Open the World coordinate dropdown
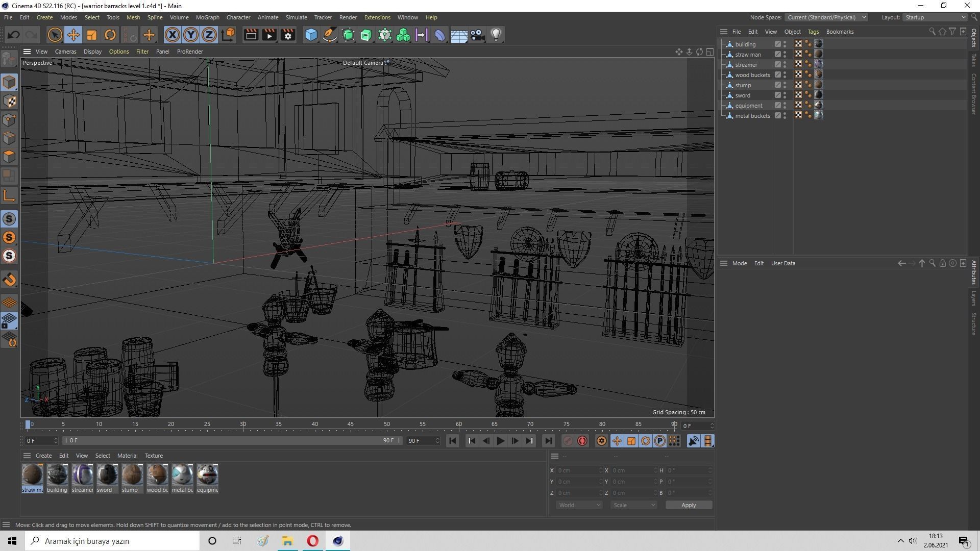This screenshot has height=551, width=980. pos(579,505)
